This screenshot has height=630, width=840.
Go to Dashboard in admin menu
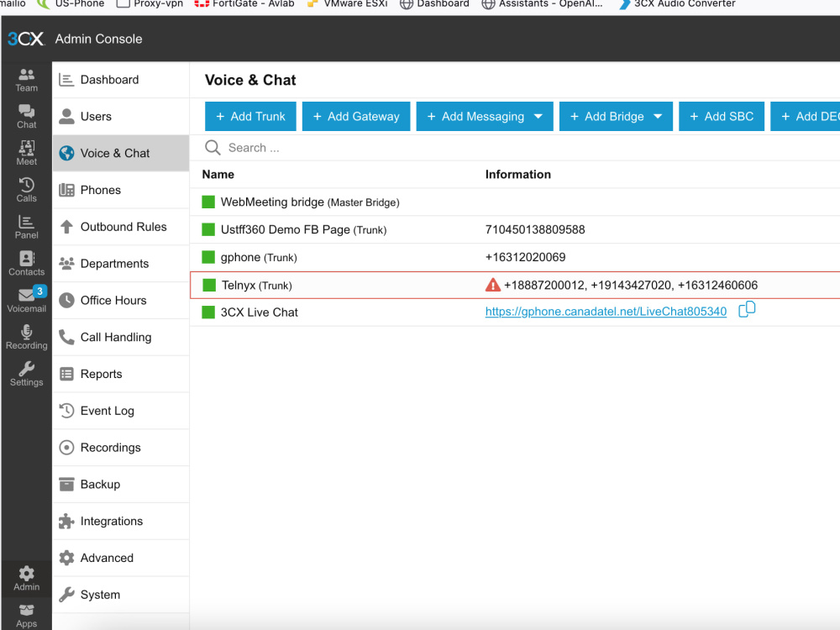point(120,80)
